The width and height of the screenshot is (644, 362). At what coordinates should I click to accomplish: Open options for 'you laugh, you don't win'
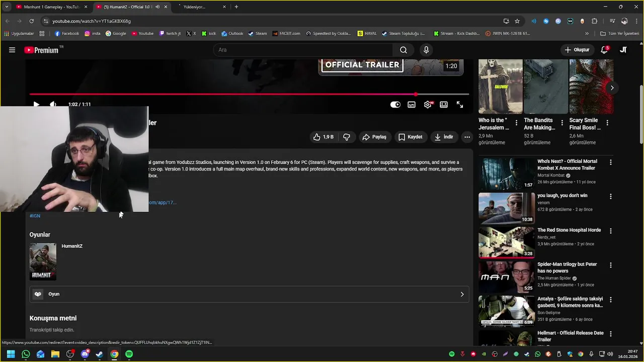tap(611, 197)
